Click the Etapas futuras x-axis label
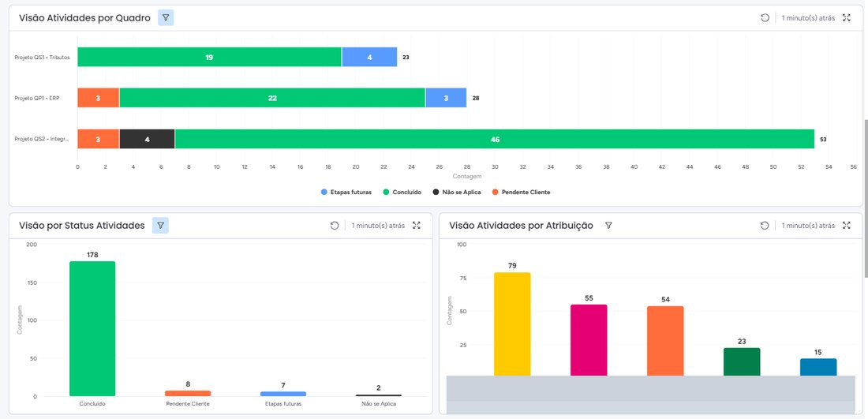The height and width of the screenshot is (419, 868). 282,403
